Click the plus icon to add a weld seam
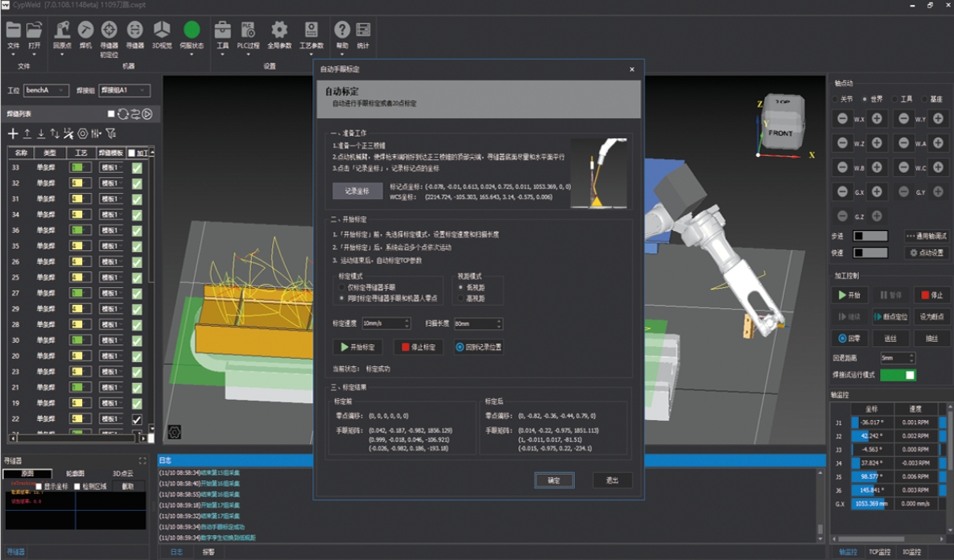 pos(13,134)
